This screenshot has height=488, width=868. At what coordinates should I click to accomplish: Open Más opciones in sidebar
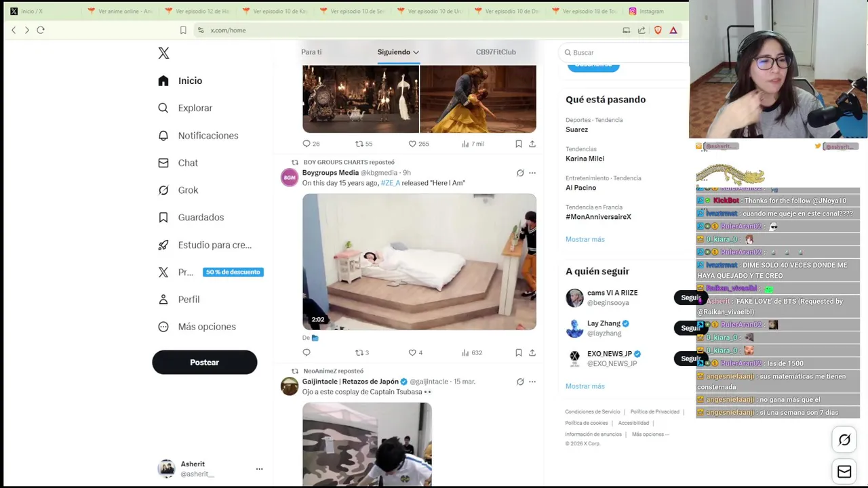tap(197, 327)
